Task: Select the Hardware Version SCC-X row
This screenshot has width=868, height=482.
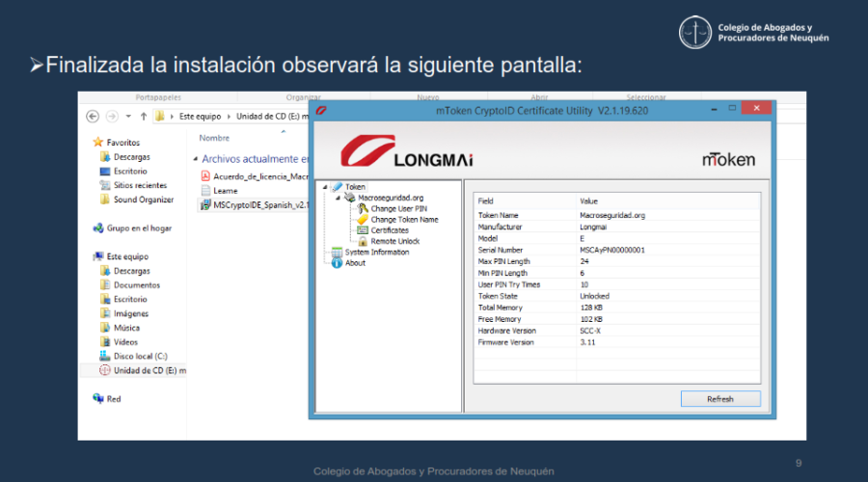Action: pos(617,331)
